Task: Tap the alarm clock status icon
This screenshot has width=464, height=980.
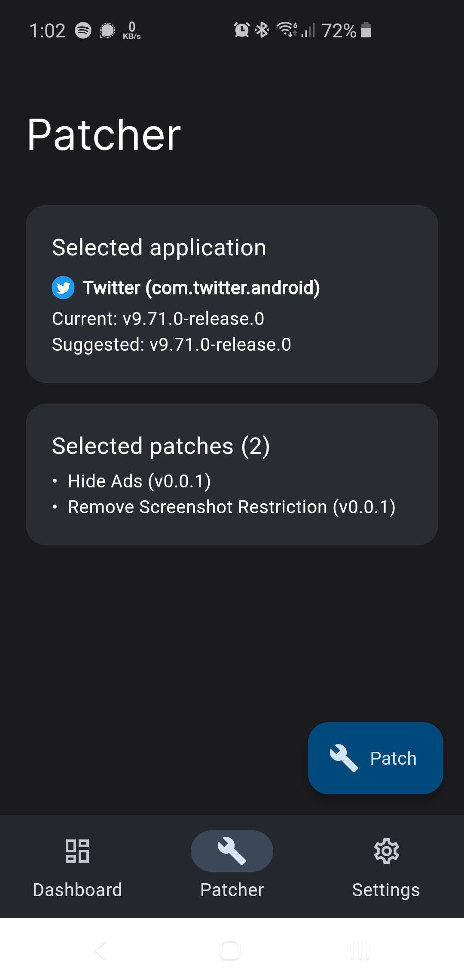Action: [x=241, y=30]
